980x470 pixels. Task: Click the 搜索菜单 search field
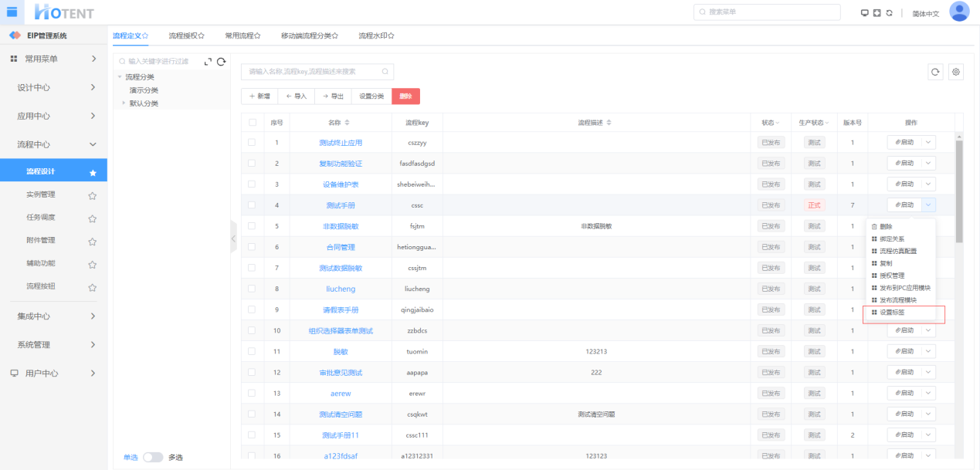(x=767, y=12)
